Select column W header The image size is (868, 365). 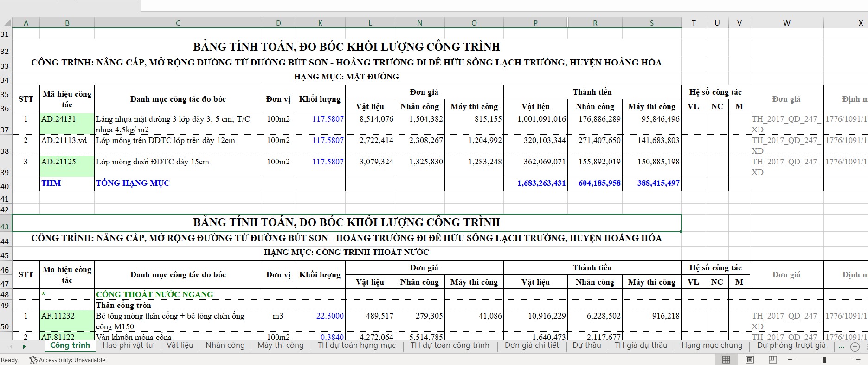tap(787, 23)
